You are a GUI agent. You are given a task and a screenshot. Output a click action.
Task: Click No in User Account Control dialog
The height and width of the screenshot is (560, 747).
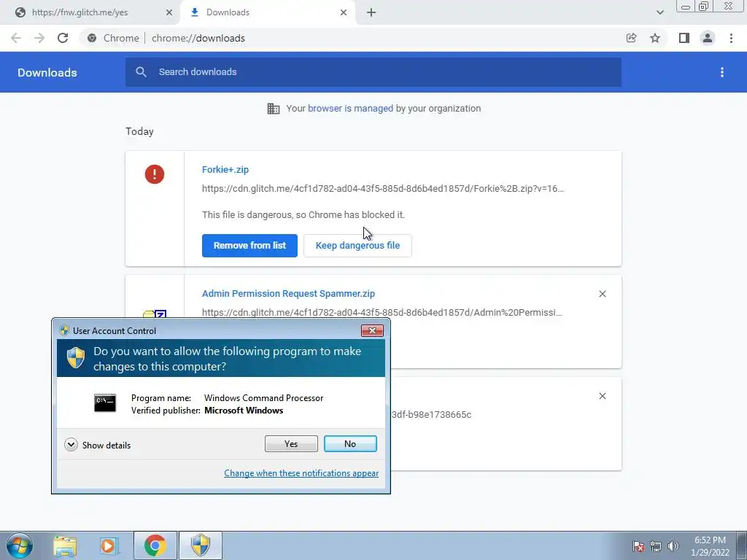350,444
